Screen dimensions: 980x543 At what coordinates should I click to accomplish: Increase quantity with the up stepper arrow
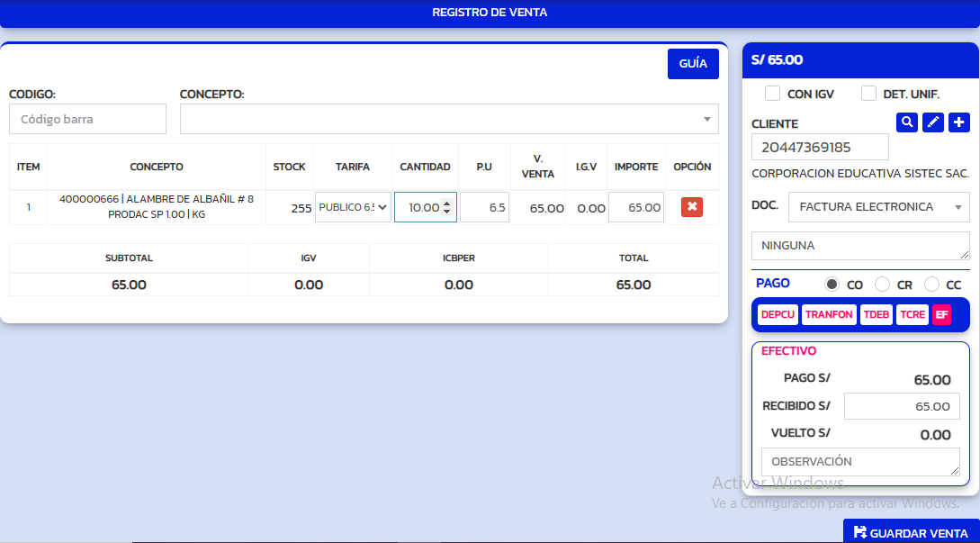(x=445, y=203)
